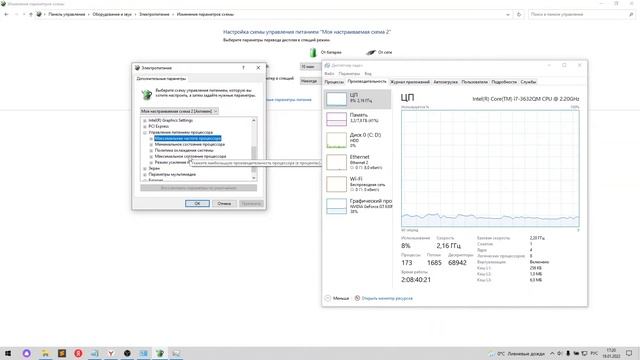The width and height of the screenshot is (640, 360).
Task: Go up one level in Control Panel
Action: 31,14
